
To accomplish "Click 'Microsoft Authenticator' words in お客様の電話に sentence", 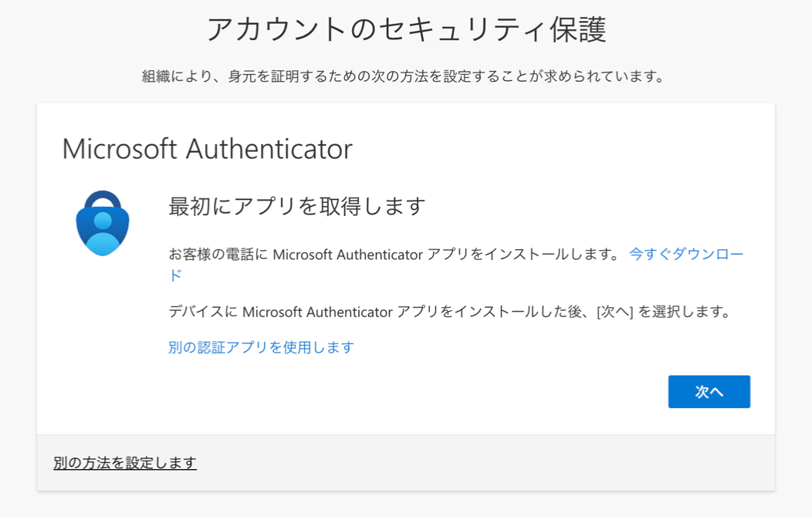I will click(x=348, y=255).
